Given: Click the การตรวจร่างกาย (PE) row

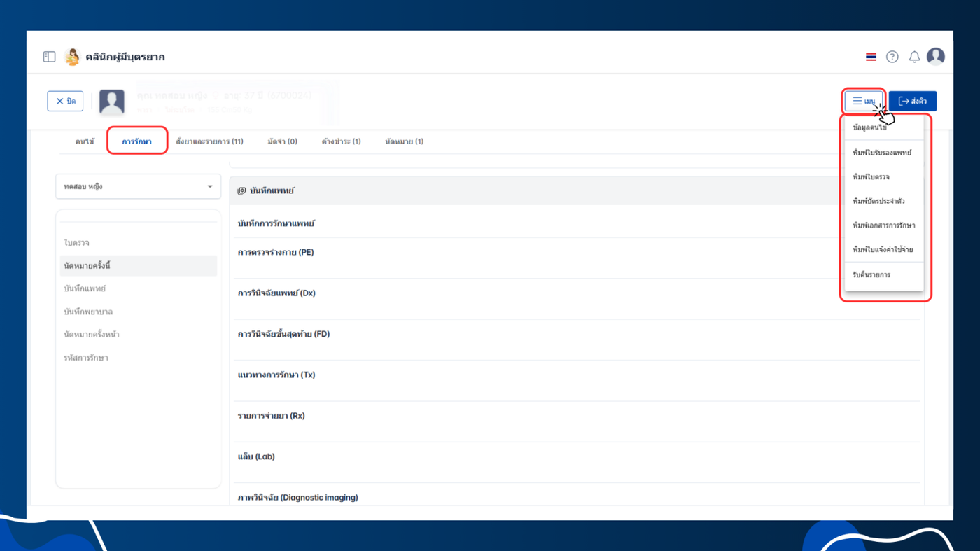Looking at the screenshot, I should [x=577, y=258].
